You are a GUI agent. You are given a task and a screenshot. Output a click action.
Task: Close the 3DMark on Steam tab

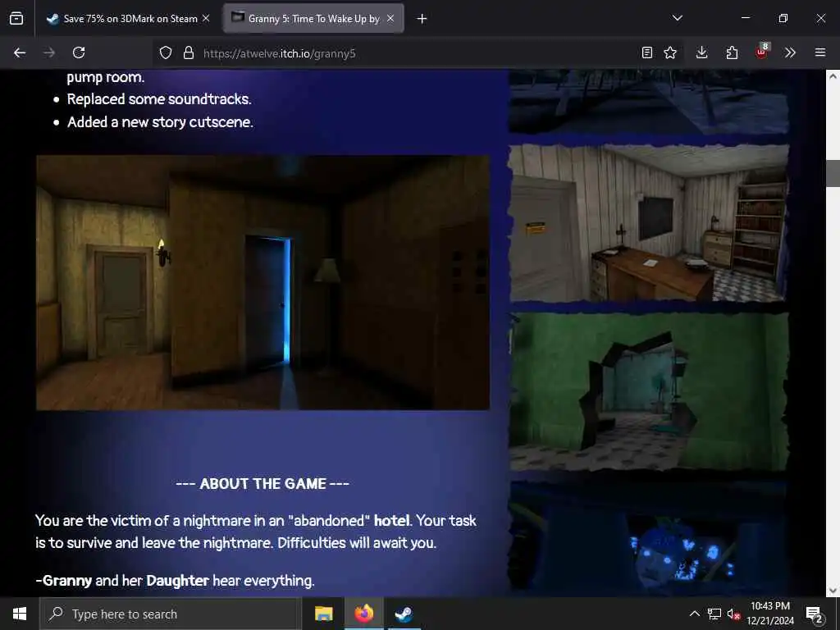click(x=206, y=18)
